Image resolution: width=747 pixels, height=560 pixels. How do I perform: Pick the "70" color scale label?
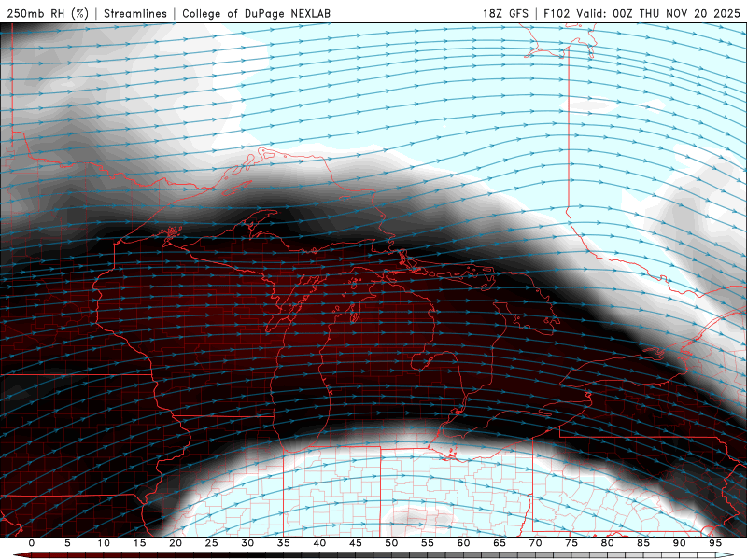[x=535, y=543]
